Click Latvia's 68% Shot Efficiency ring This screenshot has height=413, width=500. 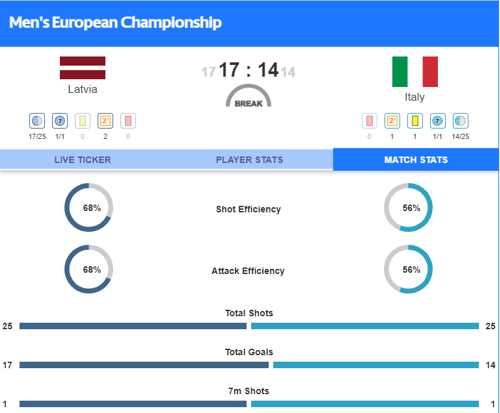coord(89,207)
